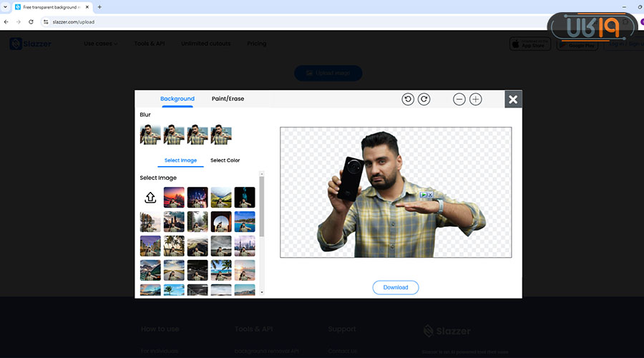Viewport: 644px width, 358px height.
Task: Close the editor with the X icon
Action: [513, 100]
